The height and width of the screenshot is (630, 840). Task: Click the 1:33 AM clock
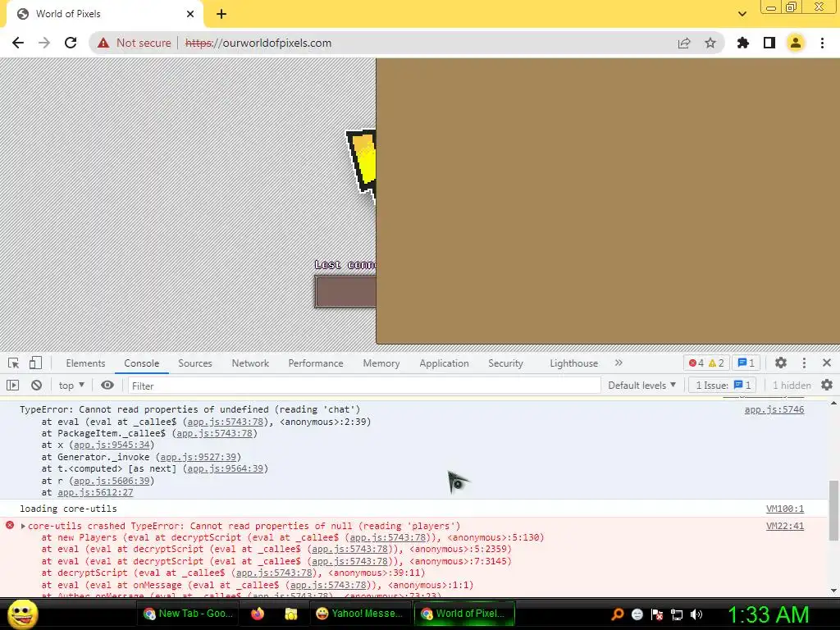[x=768, y=614]
